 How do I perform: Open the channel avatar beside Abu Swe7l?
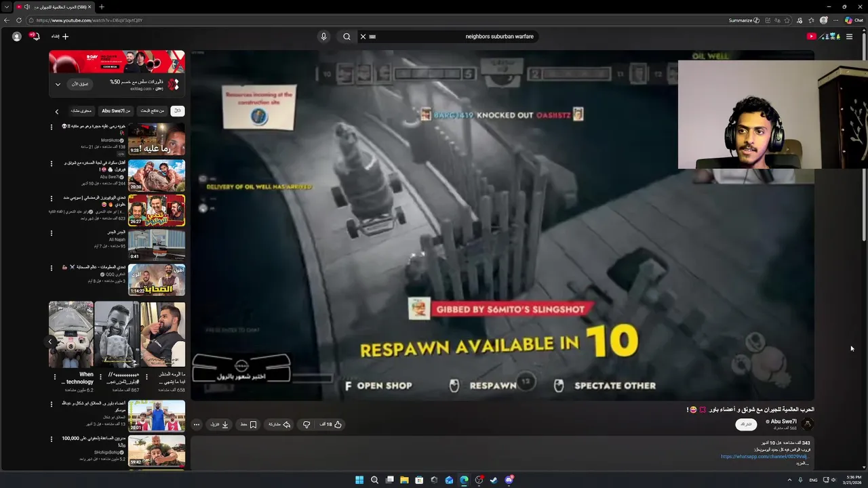(807, 424)
